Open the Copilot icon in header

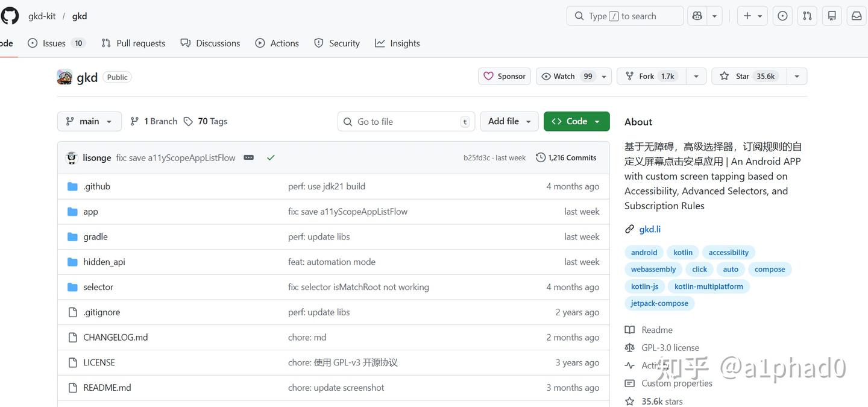697,16
